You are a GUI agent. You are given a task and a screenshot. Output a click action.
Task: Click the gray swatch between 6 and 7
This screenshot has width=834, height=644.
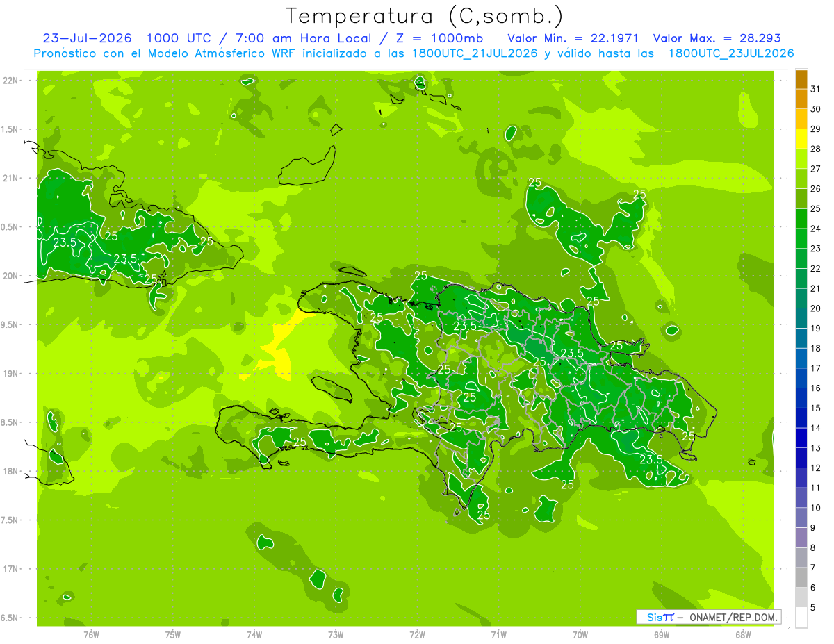pyautogui.click(x=801, y=577)
